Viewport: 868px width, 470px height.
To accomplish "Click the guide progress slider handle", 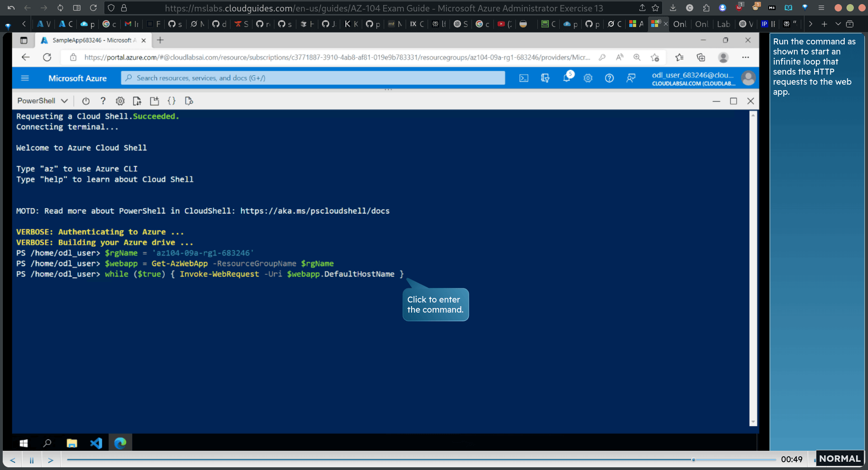I will click(x=694, y=459).
